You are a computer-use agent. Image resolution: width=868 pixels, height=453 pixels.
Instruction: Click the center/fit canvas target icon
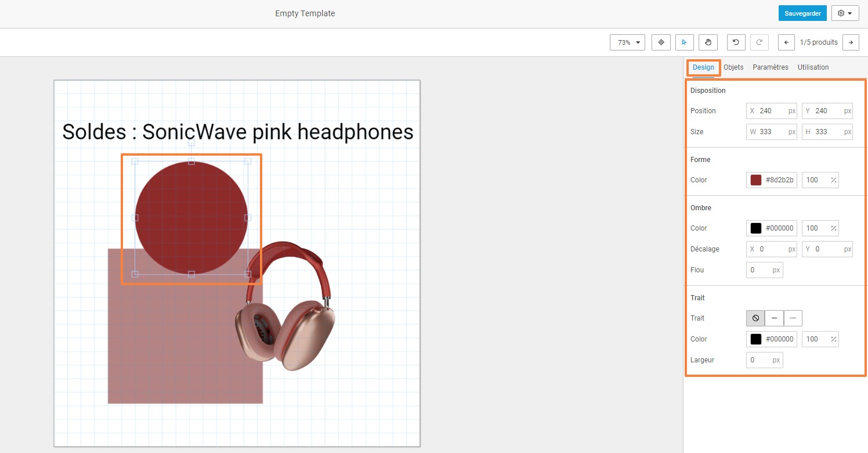(x=661, y=42)
